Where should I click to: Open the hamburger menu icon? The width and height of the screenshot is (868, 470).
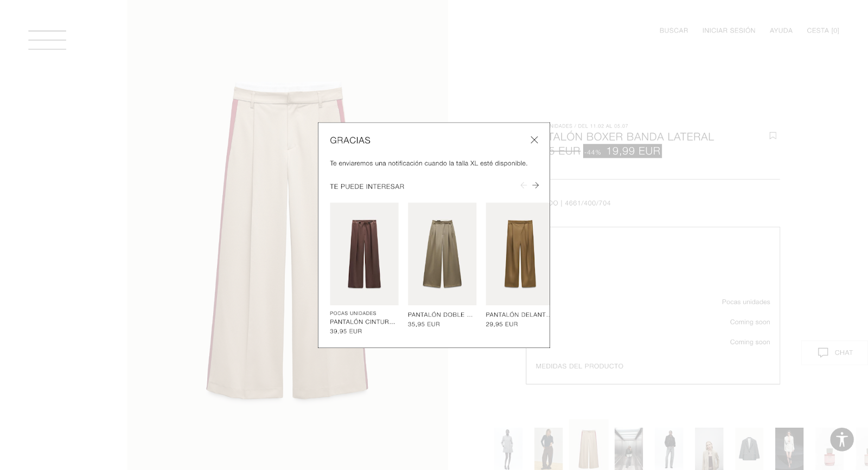[47, 40]
